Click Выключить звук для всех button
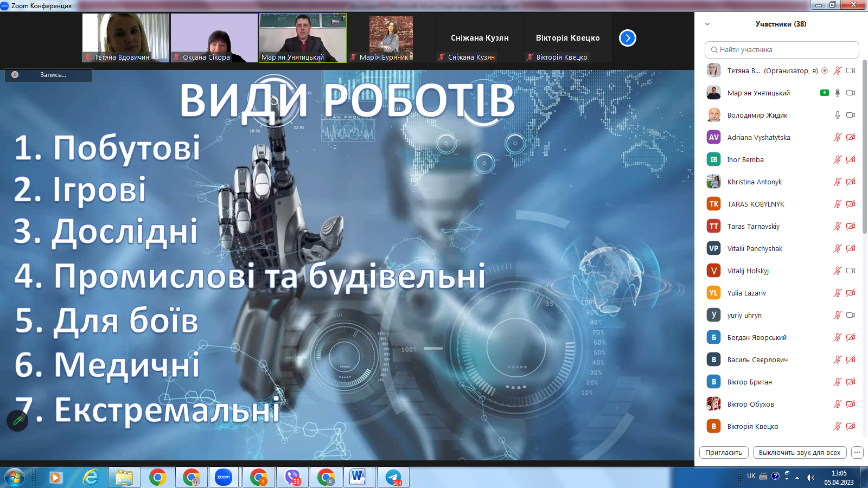Screen dimensions: 868x488 (x=799, y=452)
